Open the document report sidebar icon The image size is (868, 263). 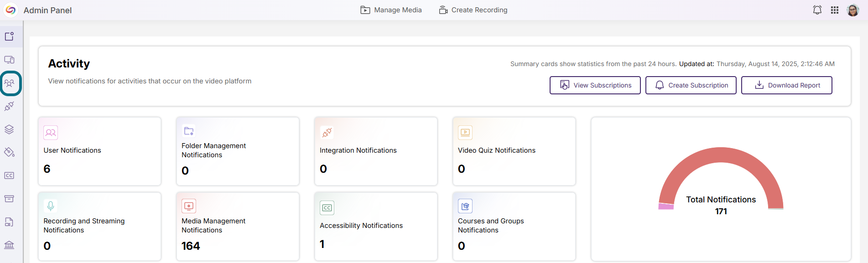[x=9, y=222]
